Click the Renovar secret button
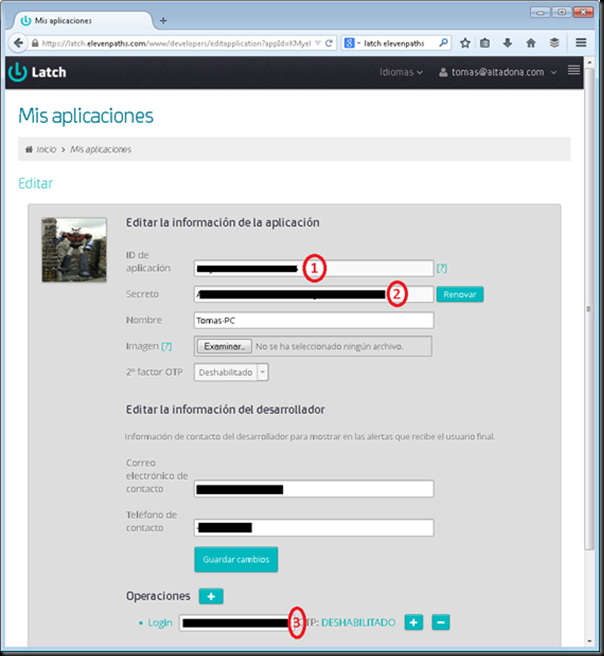This screenshot has width=604, height=656. coord(460,294)
